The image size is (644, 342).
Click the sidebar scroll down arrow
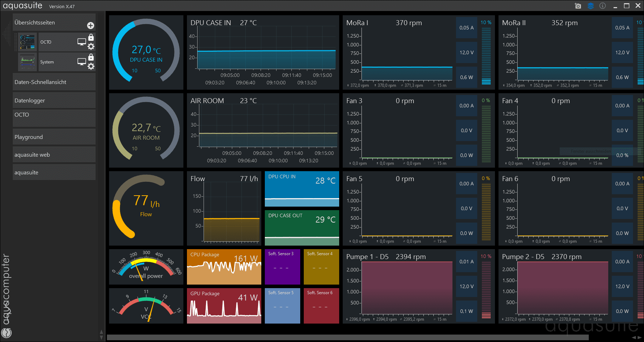click(102, 337)
